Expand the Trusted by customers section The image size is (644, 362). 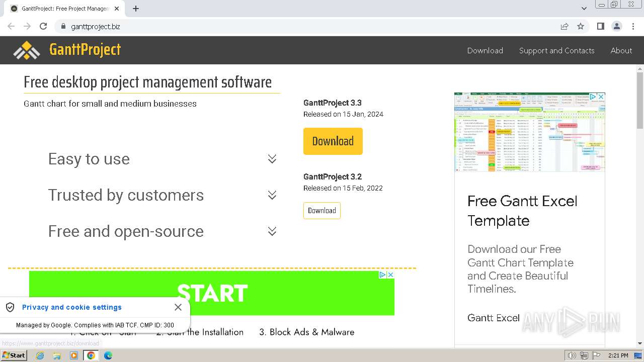point(163,195)
